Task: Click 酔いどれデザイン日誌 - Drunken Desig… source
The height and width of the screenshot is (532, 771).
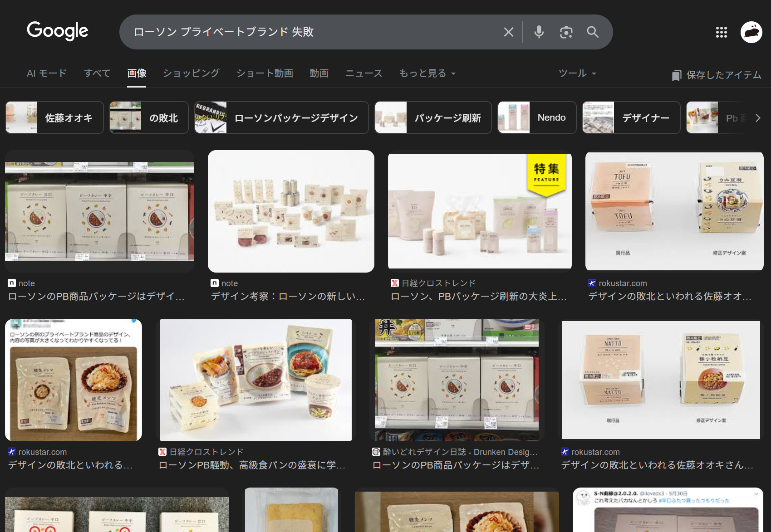Action: (x=455, y=452)
